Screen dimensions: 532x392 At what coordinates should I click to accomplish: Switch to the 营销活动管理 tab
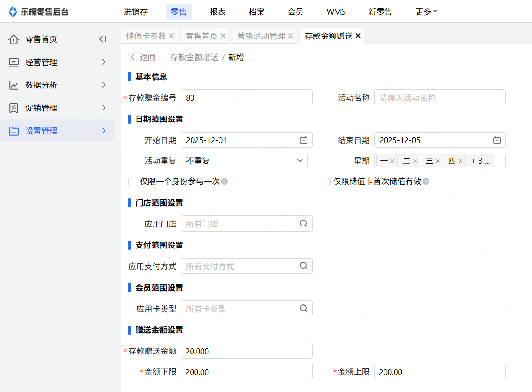(x=261, y=36)
